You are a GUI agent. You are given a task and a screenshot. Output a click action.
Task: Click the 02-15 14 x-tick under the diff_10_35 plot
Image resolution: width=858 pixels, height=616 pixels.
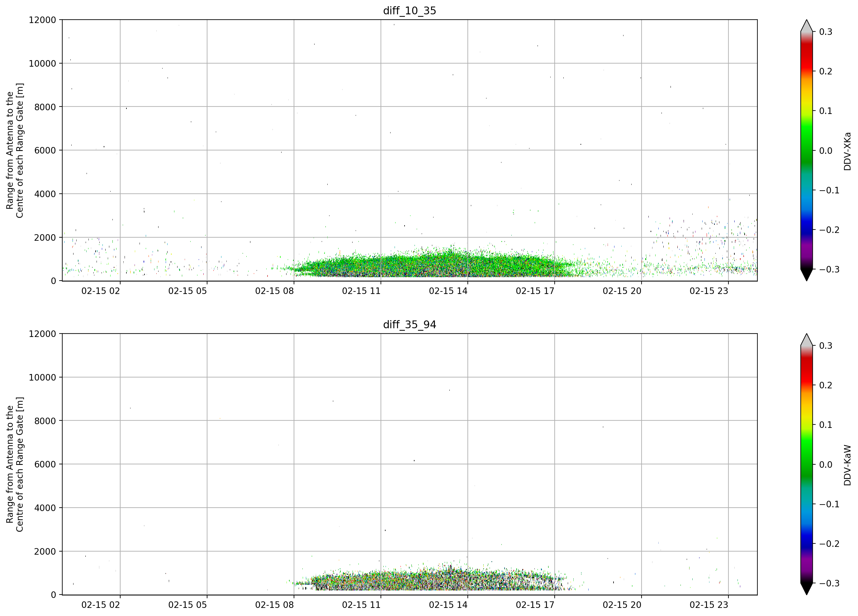coord(448,291)
